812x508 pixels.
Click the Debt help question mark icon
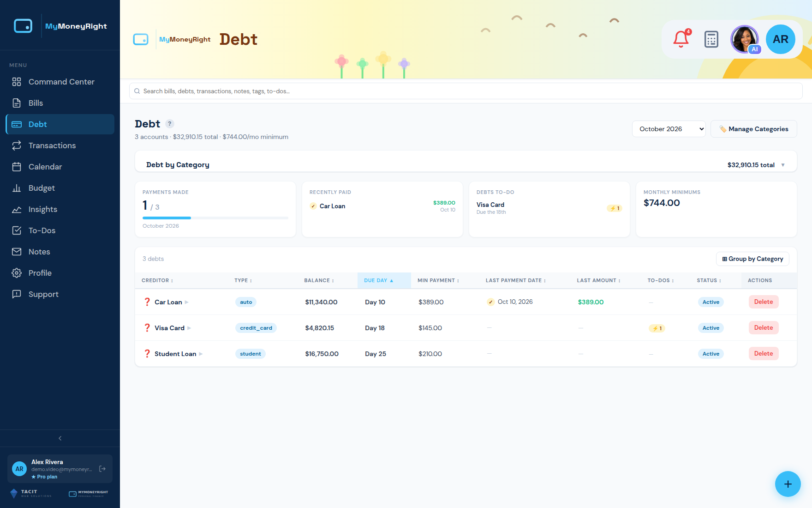[170, 124]
